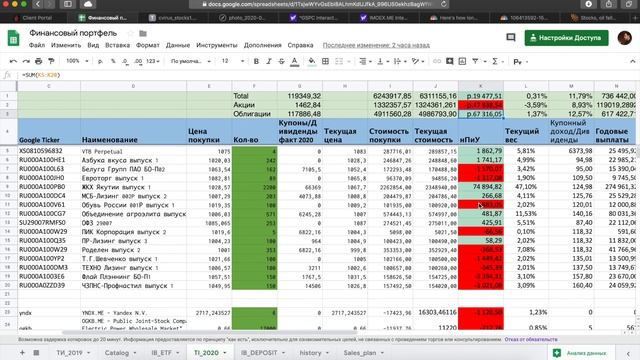Select the paint format roller icon
This screenshot has width=640, height=360.
[x=51, y=61]
